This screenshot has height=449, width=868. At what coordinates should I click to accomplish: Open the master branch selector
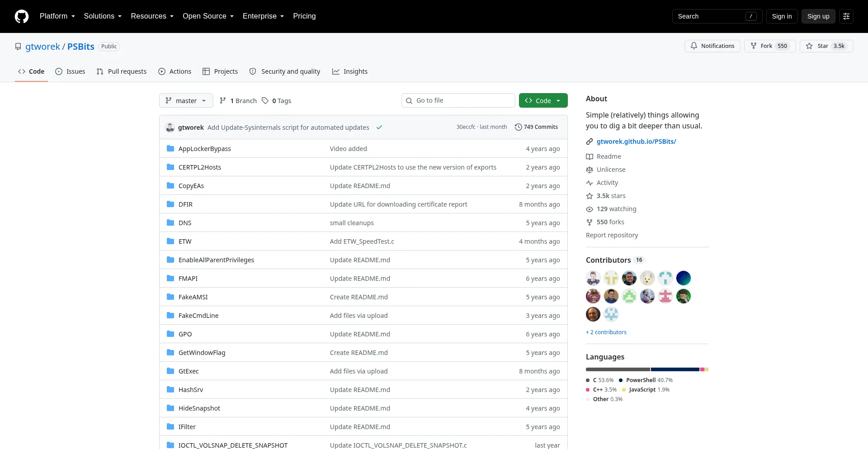point(186,100)
